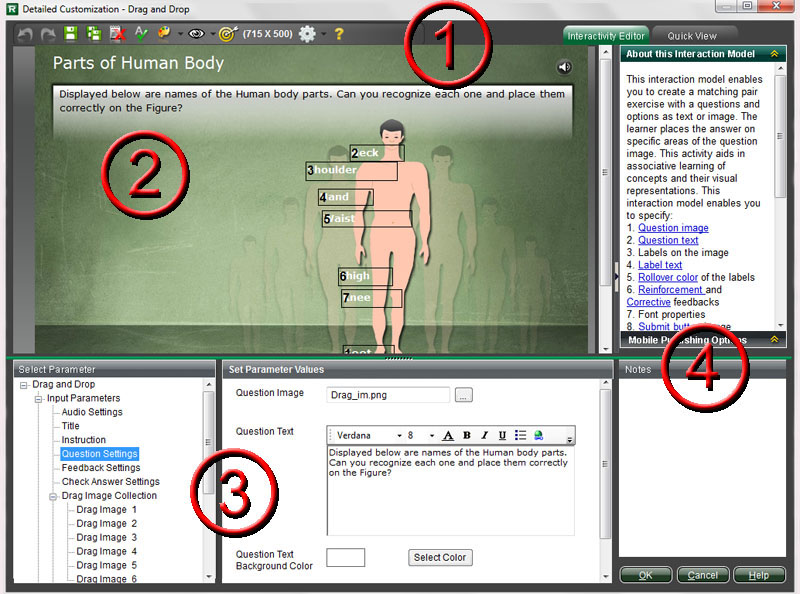800x594 pixels.
Task: Click the speaker audio icon on the slide
Action: 564,67
